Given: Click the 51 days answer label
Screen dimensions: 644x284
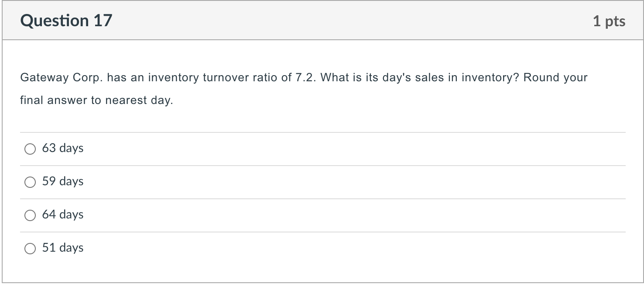Looking at the screenshot, I should 63,248.
